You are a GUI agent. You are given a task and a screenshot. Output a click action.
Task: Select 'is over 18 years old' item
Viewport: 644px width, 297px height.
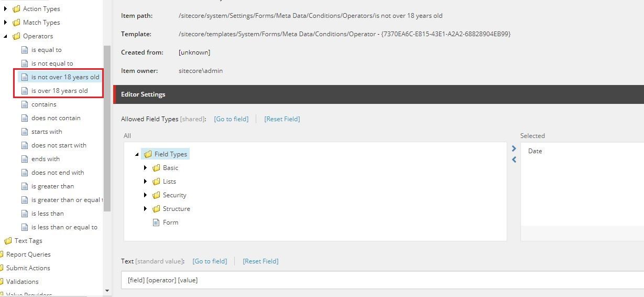pos(59,91)
